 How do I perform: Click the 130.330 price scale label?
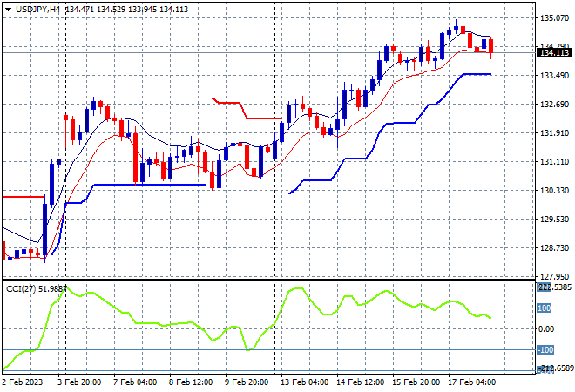pyautogui.click(x=554, y=191)
